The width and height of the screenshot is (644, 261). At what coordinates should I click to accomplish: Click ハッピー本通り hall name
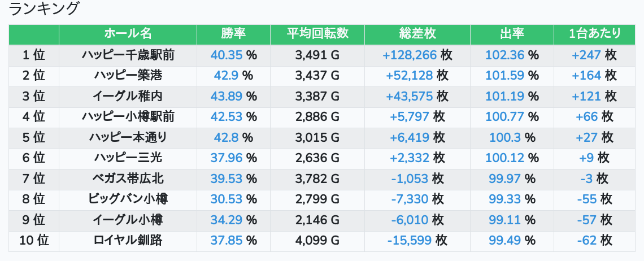[x=128, y=137]
